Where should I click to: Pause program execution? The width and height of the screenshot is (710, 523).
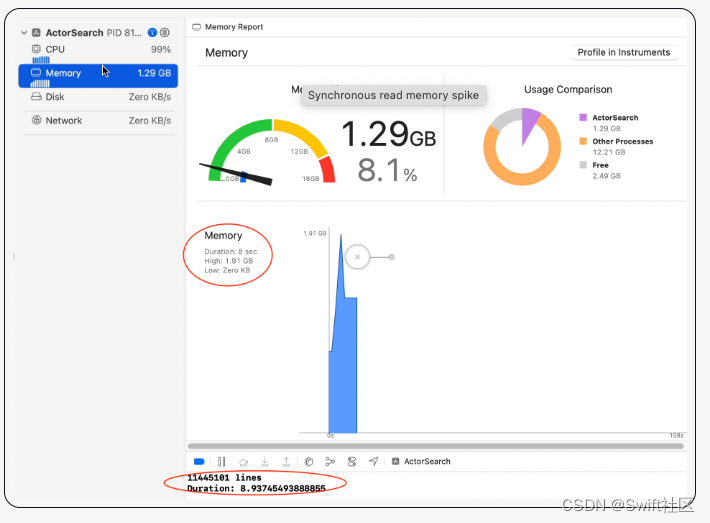click(x=221, y=462)
